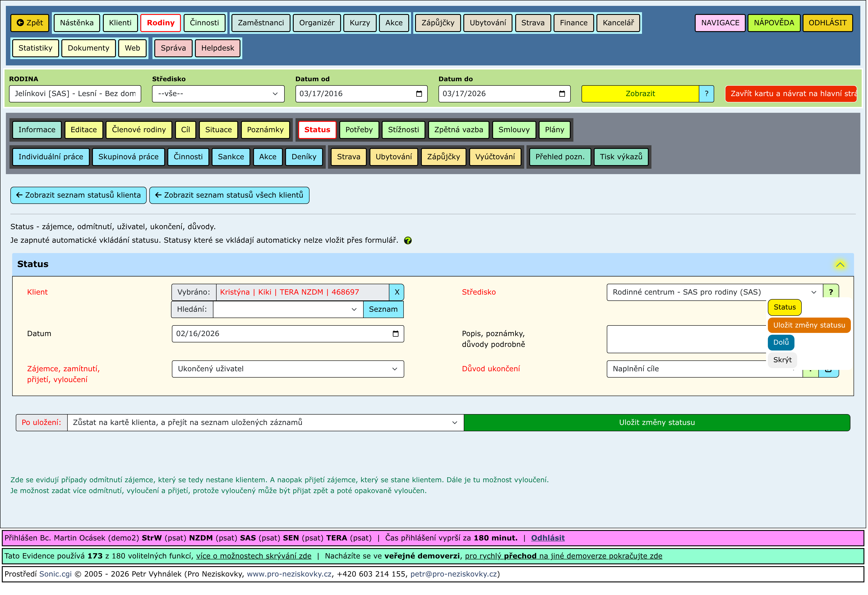
Task: Open calendar picker in Datum od field
Action: click(419, 94)
